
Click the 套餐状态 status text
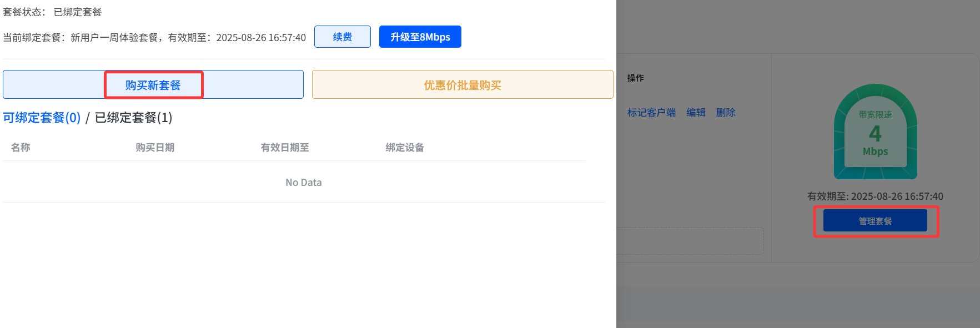point(52,12)
